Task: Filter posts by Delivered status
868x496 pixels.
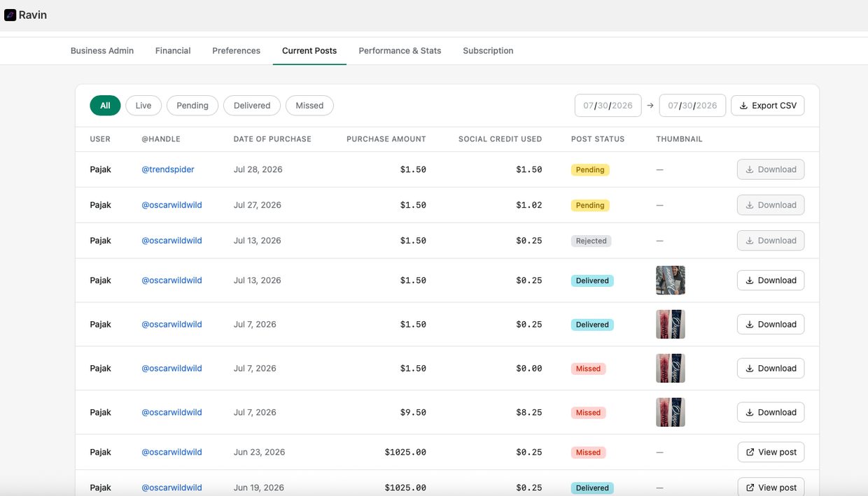Action: [x=252, y=106]
